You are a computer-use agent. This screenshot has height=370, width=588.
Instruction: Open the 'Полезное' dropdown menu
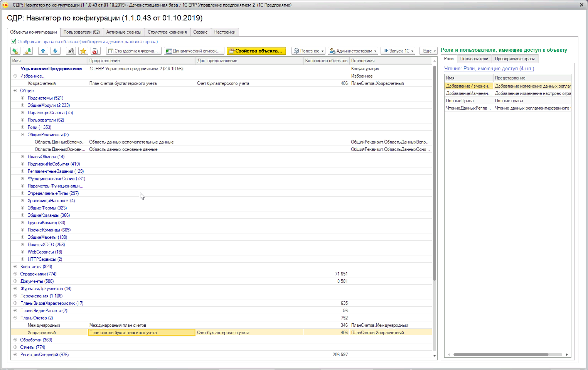point(308,51)
